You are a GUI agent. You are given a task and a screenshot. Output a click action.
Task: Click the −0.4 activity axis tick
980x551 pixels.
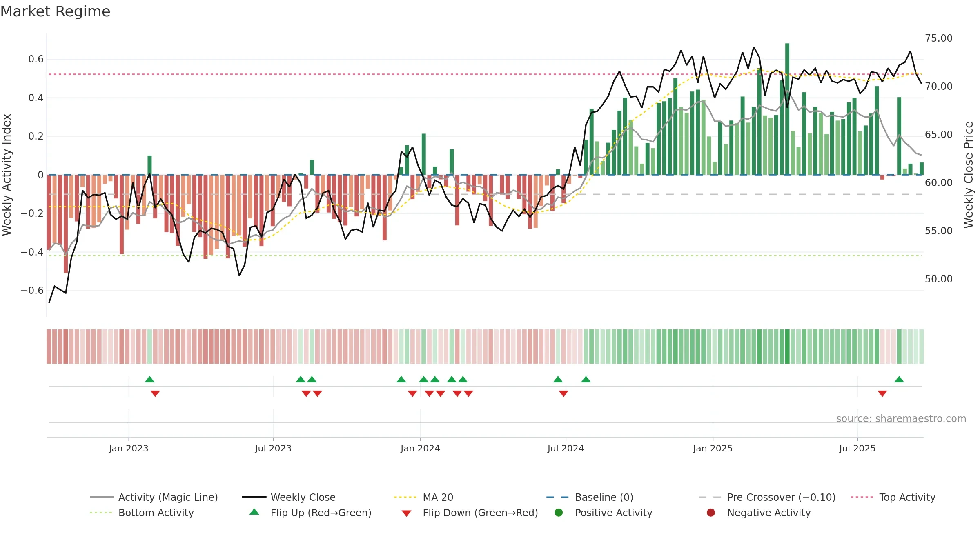point(32,252)
